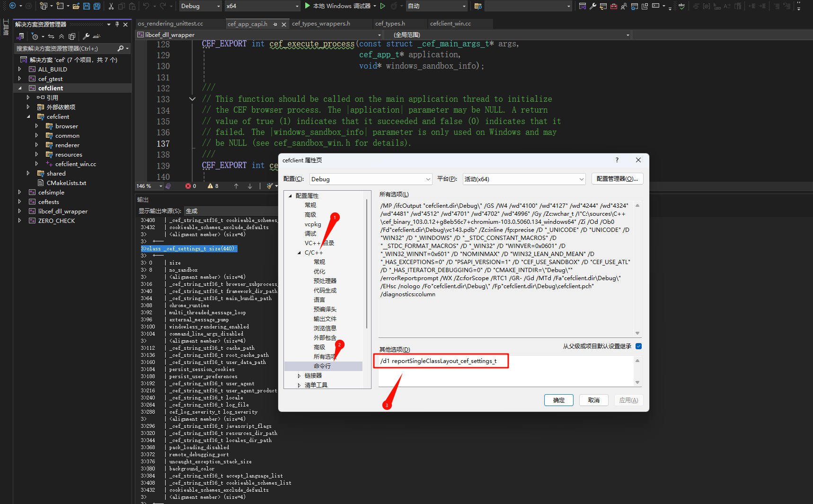The image size is (813, 504).
Task: Collapse all nodes in Solution Explorer
Action: (61, 36)
